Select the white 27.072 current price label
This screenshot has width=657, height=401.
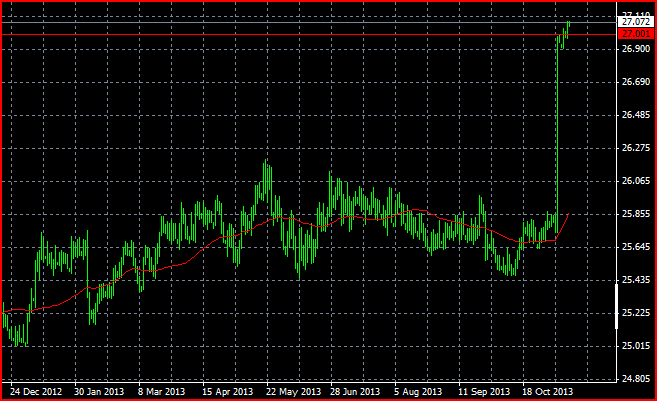click(x=636, y=22)
